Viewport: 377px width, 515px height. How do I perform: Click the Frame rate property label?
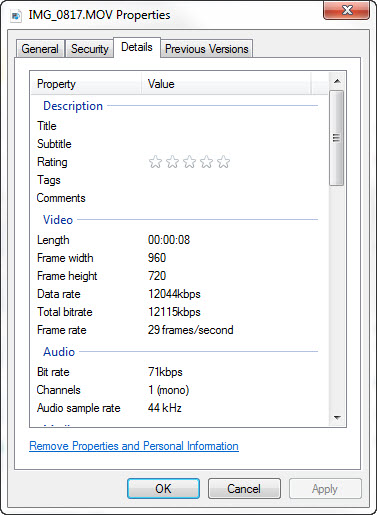tap(62, 330)
